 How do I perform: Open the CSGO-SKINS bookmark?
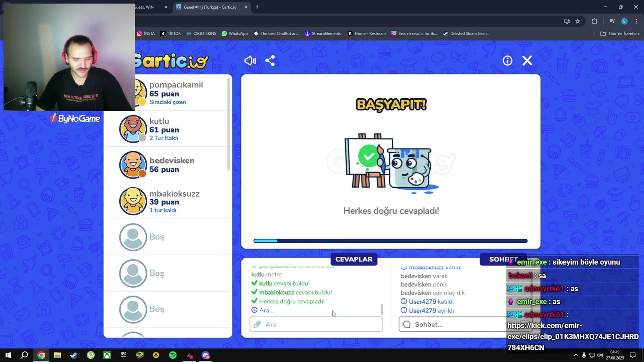pyautogui.click(x=201, y=34)
